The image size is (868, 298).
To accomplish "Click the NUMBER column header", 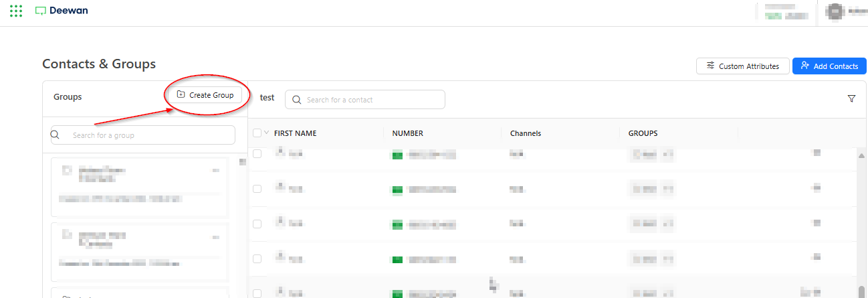I will 407,133.
